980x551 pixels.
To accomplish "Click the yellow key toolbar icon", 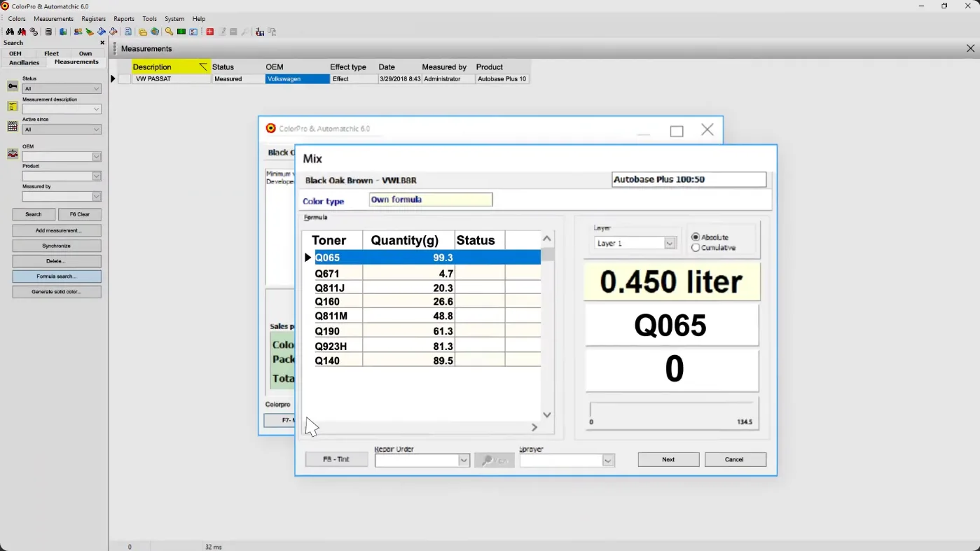I will coord(169,32).
